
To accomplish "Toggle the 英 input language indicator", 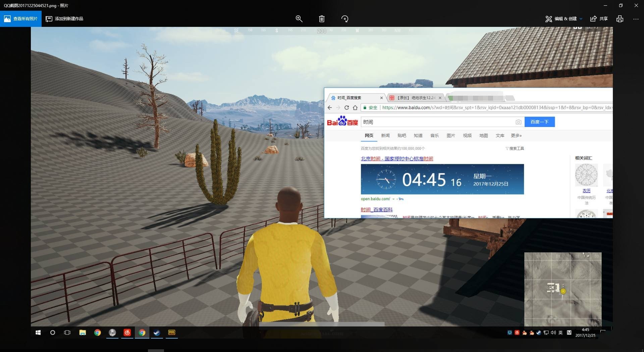I will tap(560, 333).
